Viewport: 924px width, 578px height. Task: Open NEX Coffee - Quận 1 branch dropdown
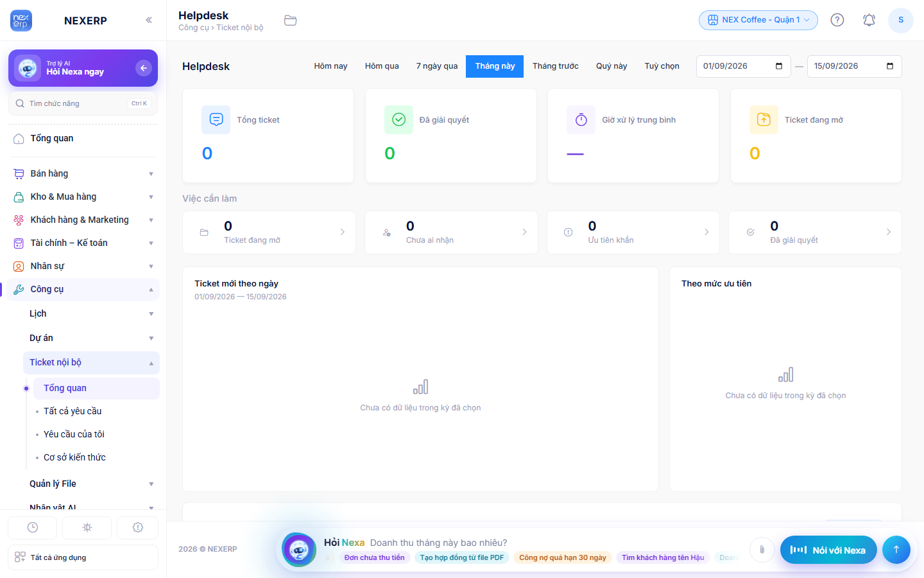(758, 20)
